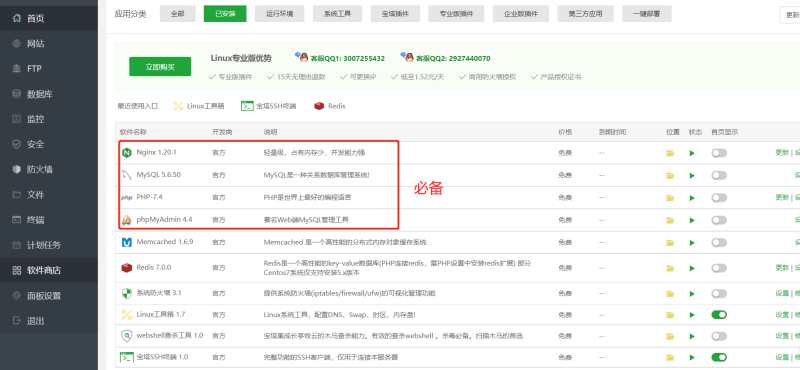
Task: Open the folder icon in webshell查杀工具 row
Action: coord(670,336)
